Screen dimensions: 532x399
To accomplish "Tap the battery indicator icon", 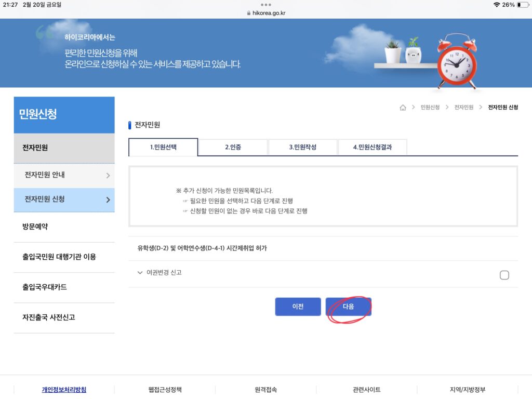I will (522, 5).
